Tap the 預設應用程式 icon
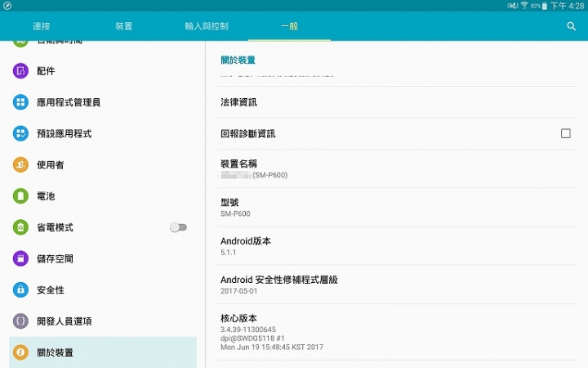Viewport: 588px width, 368px height. [20, 133]
